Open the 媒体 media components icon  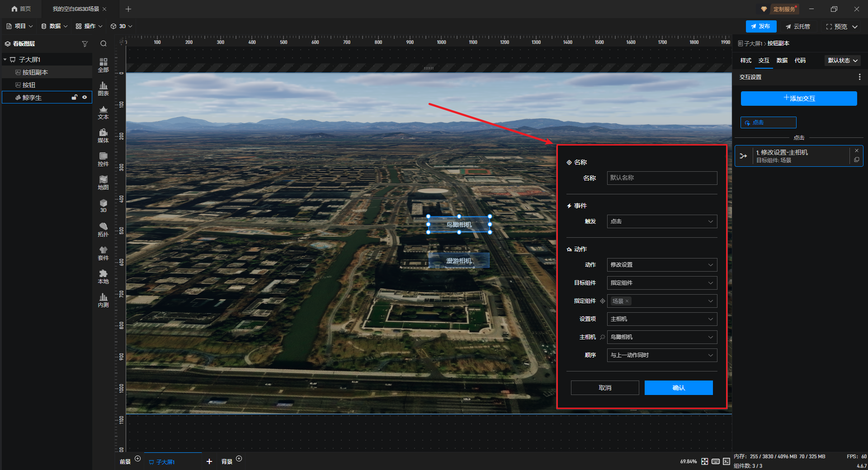click(103, 135)
